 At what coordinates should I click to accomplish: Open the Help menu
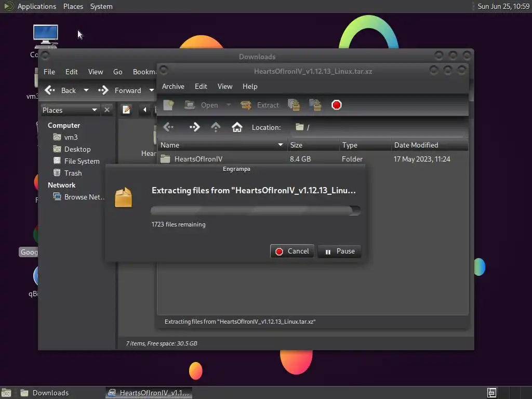click(250, 87)
